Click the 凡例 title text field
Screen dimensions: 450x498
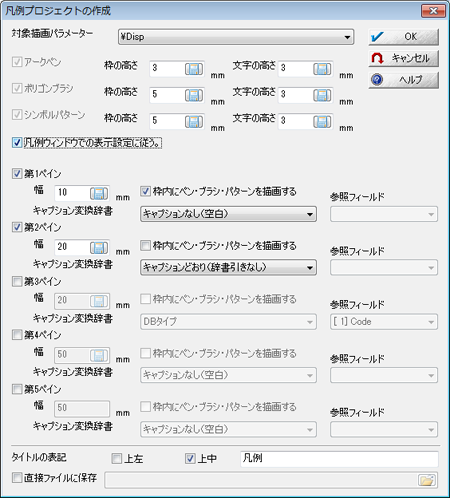pos(339,459)
